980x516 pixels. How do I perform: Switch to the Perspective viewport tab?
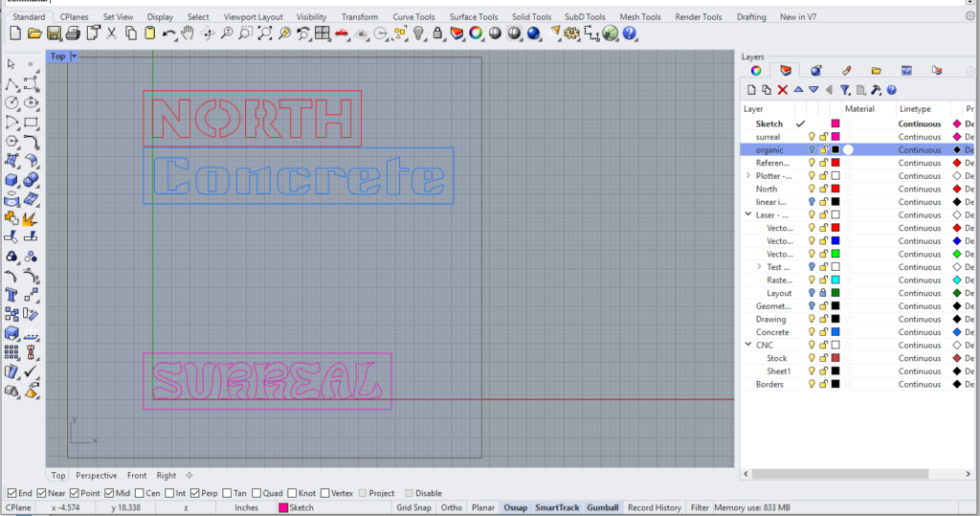tap(97, 476)
